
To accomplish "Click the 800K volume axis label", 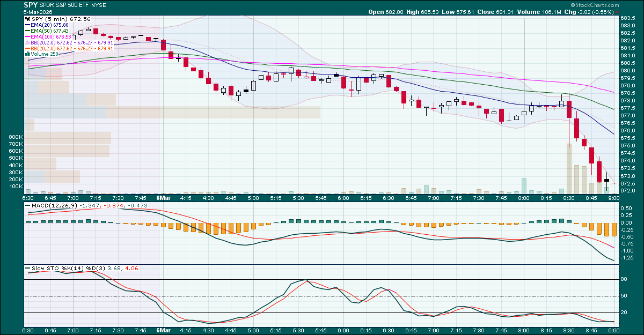I will tap(16, 137).
